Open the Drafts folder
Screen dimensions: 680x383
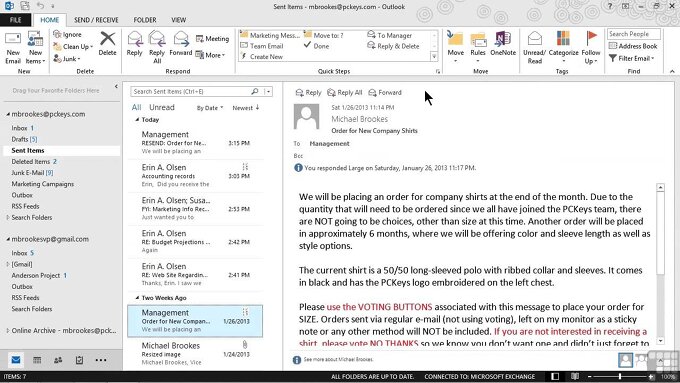[x=24, y=139]
